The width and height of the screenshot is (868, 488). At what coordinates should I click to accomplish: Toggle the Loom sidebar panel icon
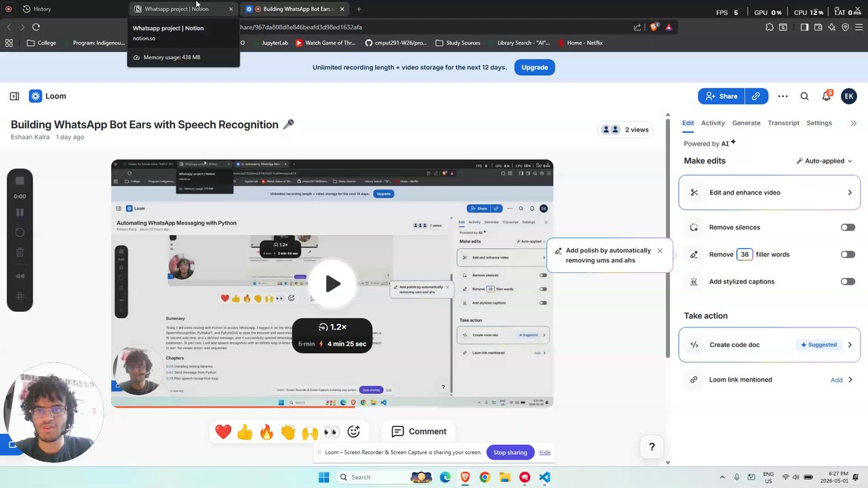14,96
